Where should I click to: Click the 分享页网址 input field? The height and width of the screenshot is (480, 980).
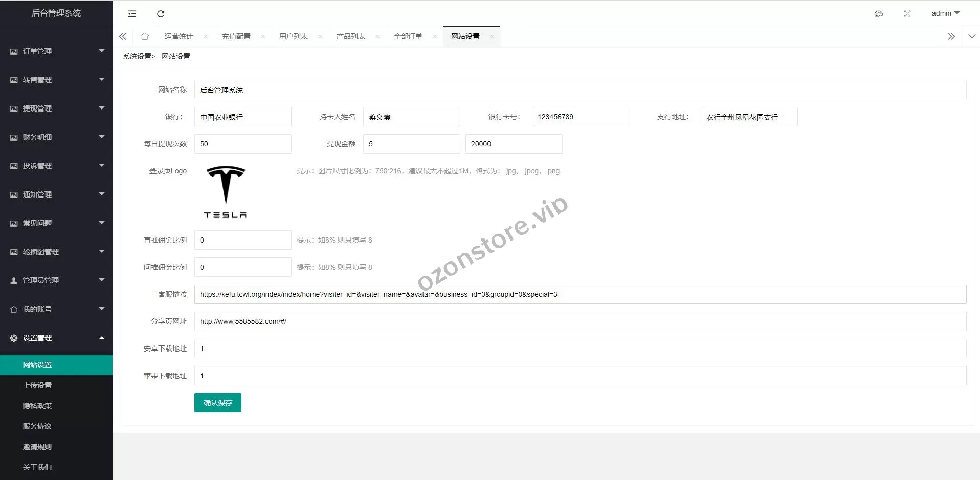460,321
